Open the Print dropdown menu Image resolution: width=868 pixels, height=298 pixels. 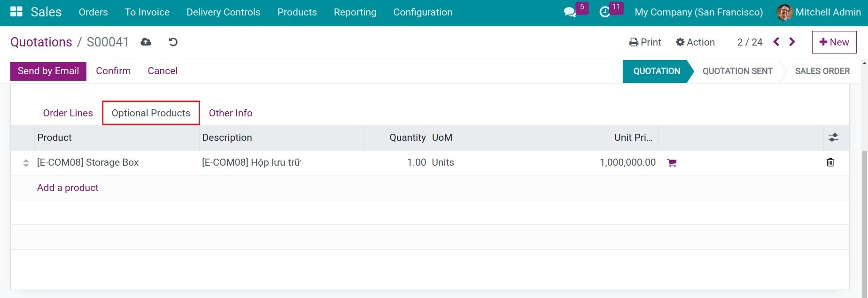(645, 42)
